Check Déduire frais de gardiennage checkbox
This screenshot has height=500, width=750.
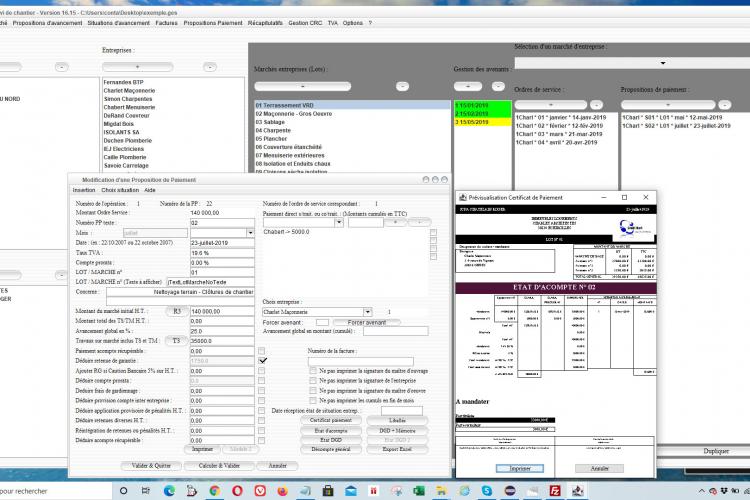[x=262, y=391]
